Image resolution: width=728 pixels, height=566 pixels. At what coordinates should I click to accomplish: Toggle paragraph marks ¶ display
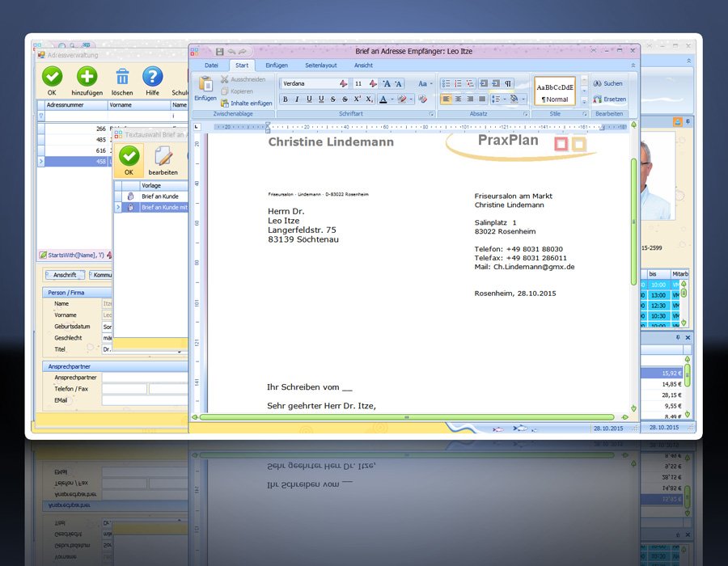click(508, 83)
